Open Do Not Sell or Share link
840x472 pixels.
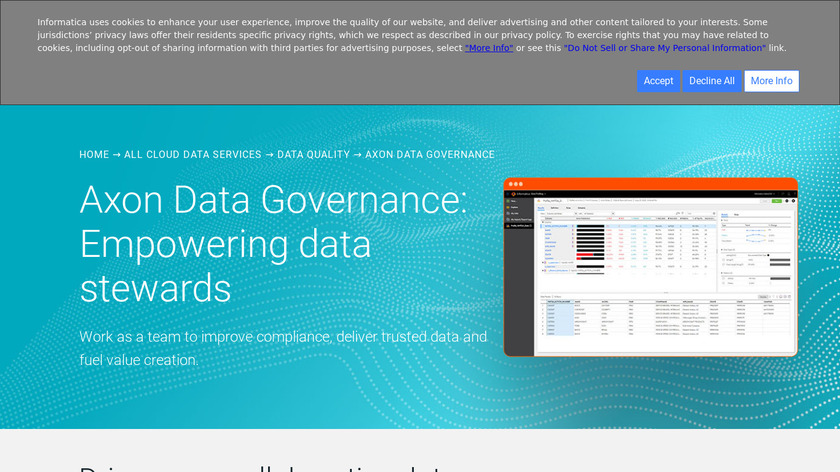point(664,48)
